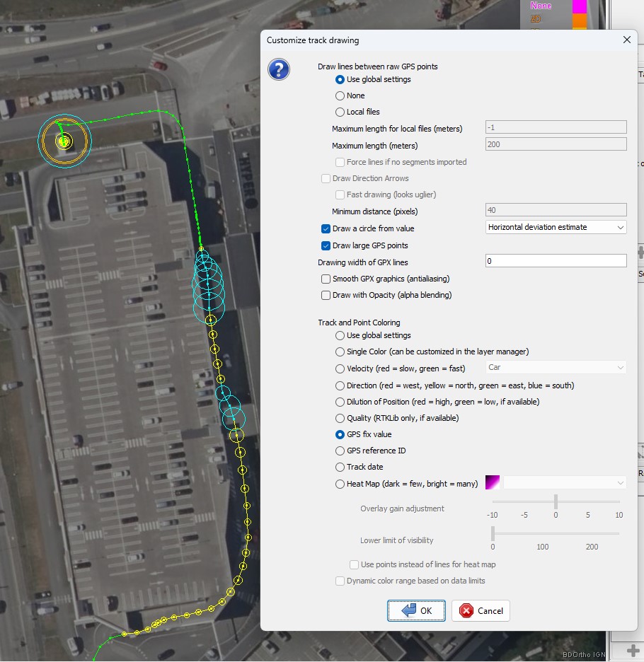Select None for raw GPS lines

340,95
